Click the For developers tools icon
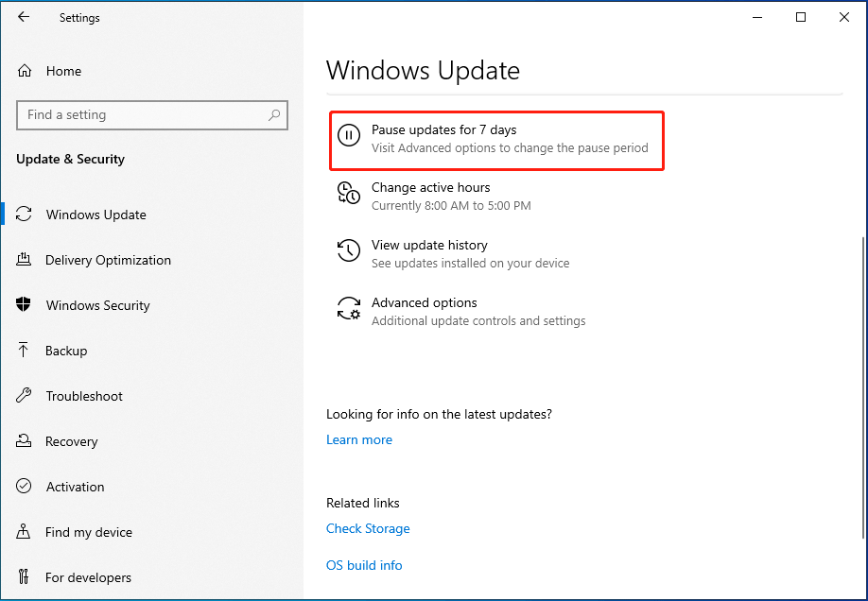Screen dimensions: 868x601 tap(24, 576)
